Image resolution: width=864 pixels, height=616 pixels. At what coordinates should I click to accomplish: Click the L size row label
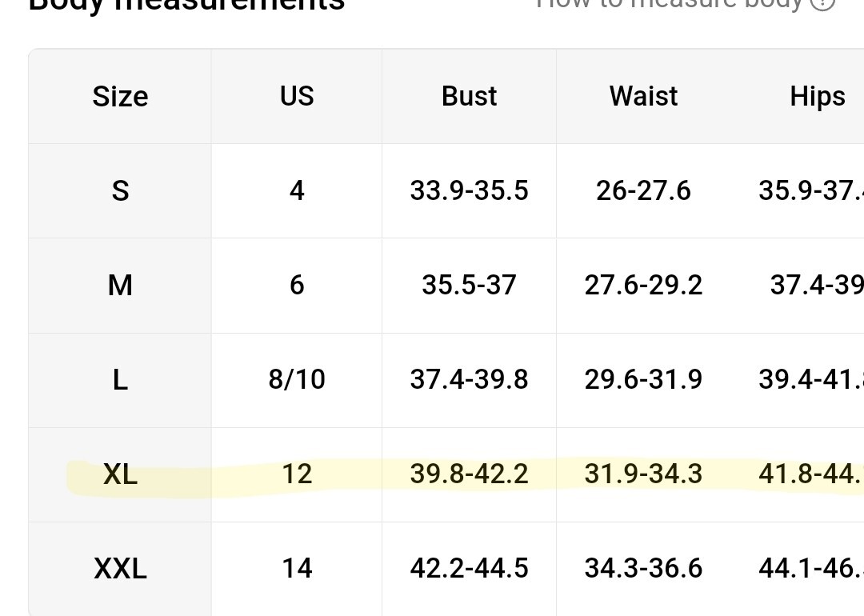tap(120, 379)
